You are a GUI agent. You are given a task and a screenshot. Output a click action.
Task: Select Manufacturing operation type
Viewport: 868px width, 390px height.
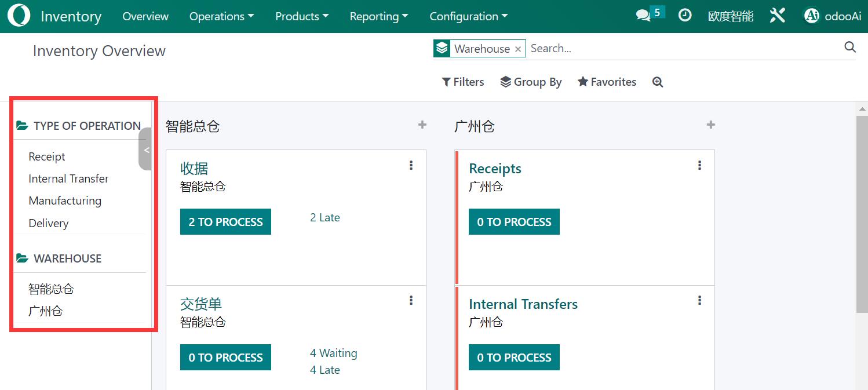tap(65, 201)
